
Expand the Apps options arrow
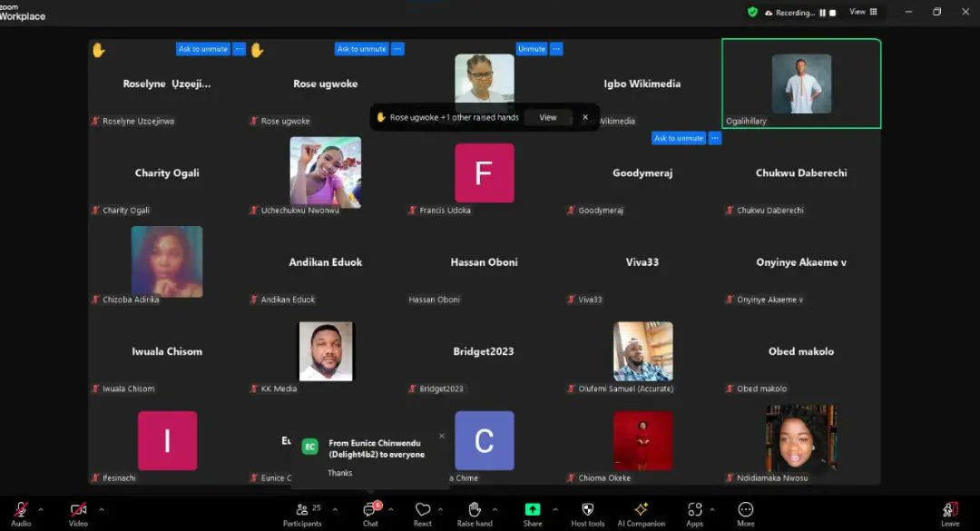712,509
